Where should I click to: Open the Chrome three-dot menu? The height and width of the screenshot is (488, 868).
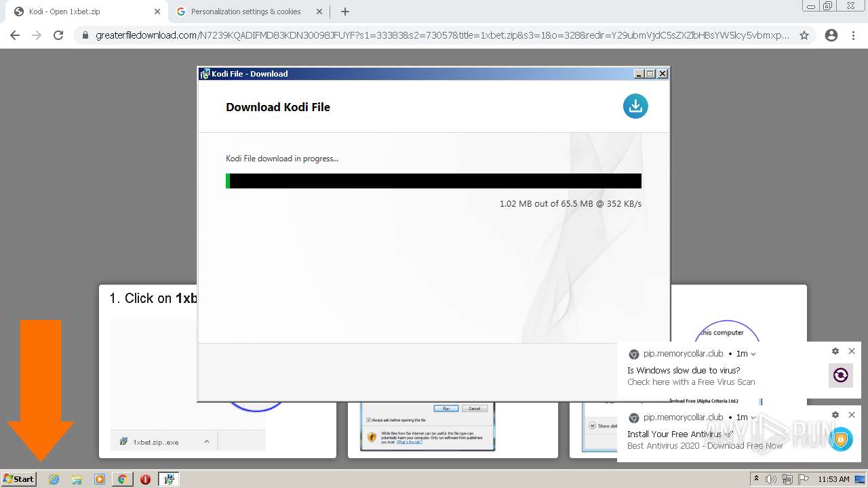pos(854,35)
